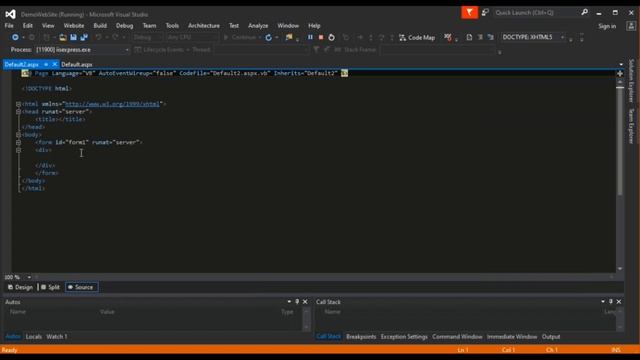Follow the www.w3.org xhtml link in code
This screenshot has height=360, width=640.
(x=112, y=104)
